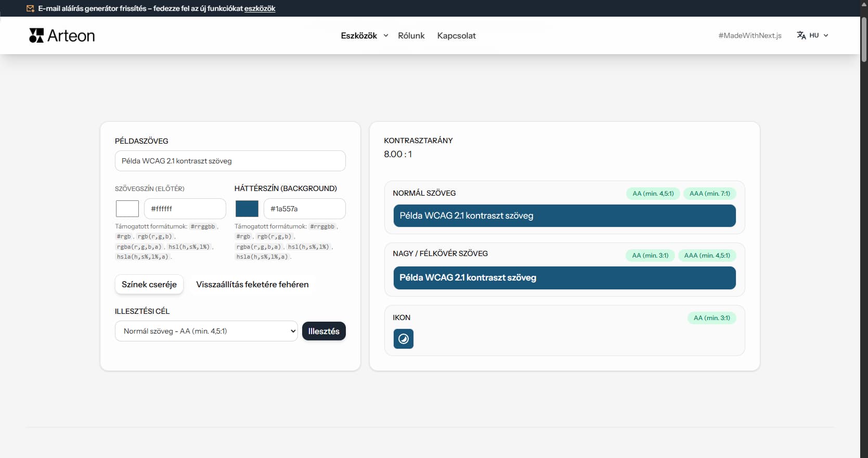Click the language translate icon
This screenshot has width=868, height=458.
pyautogui.click(x=801, y=35)
